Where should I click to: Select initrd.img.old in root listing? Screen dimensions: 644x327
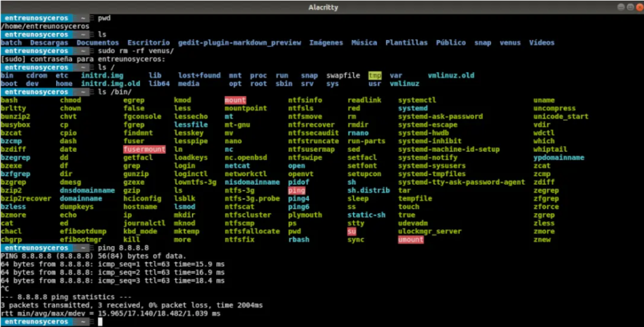pos(110,84)
